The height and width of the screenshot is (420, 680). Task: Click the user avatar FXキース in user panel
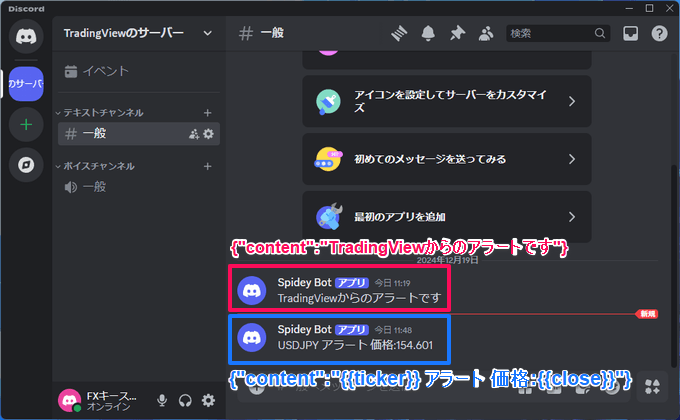[70, 400]
